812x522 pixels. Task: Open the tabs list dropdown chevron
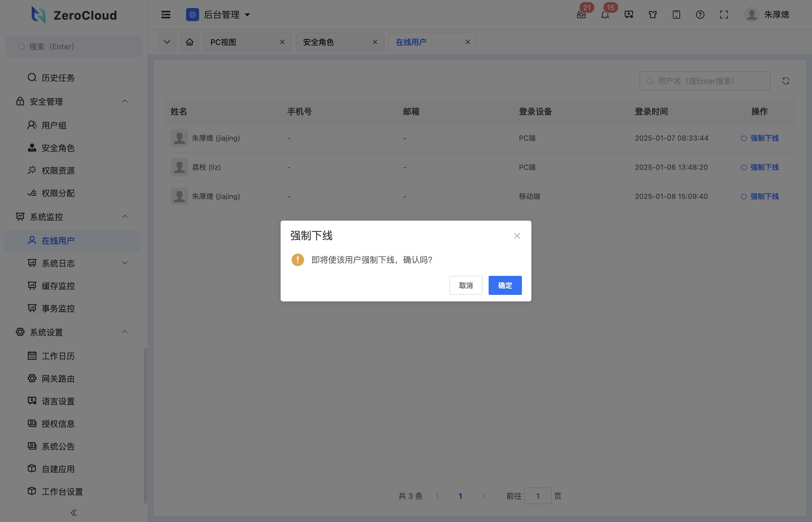coord(167,42)
